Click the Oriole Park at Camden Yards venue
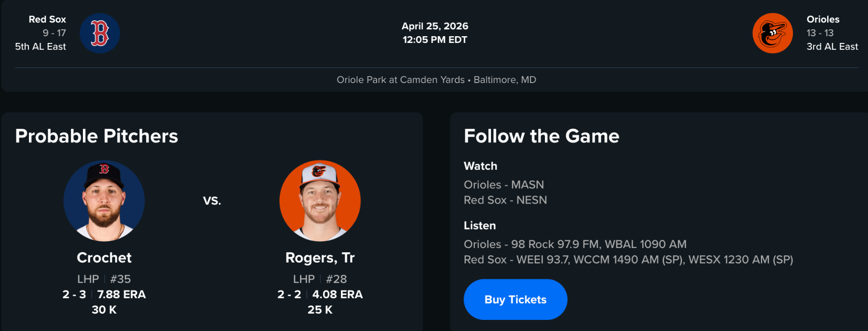The height and width of the screenshot is (331, 868). (400, 80)
